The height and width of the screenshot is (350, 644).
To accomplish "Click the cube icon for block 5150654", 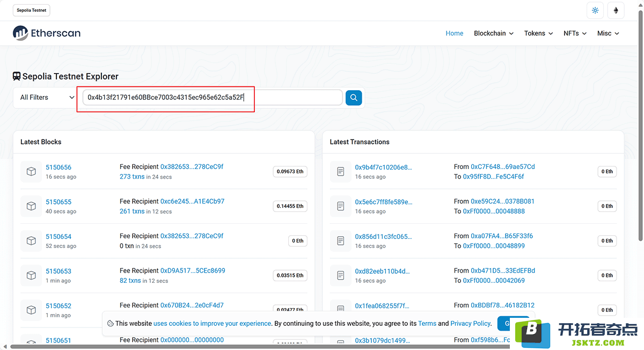I will coord(31,240).
